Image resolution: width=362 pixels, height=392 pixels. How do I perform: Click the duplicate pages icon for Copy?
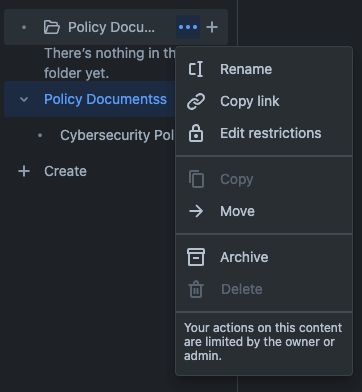[x=196, y=179]
